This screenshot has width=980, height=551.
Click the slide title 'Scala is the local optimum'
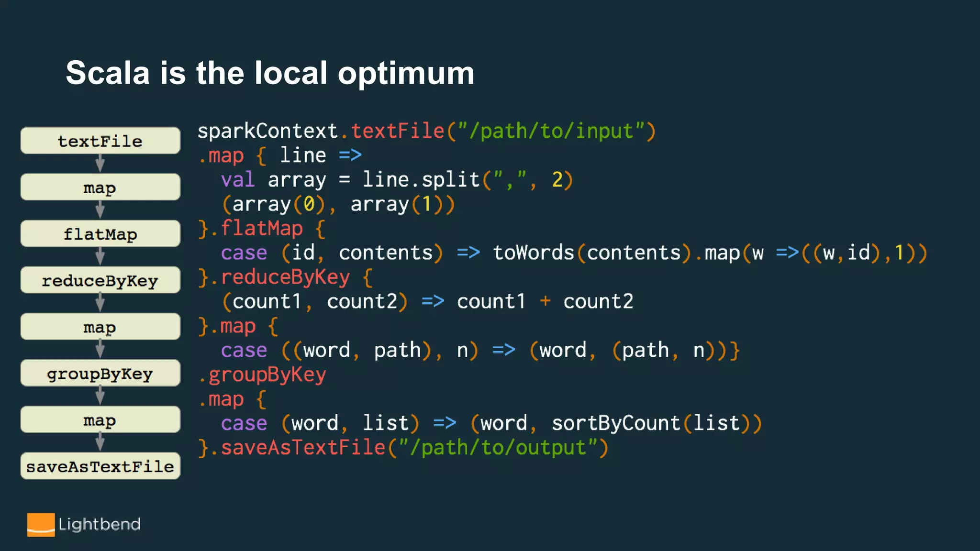point(270,73)
